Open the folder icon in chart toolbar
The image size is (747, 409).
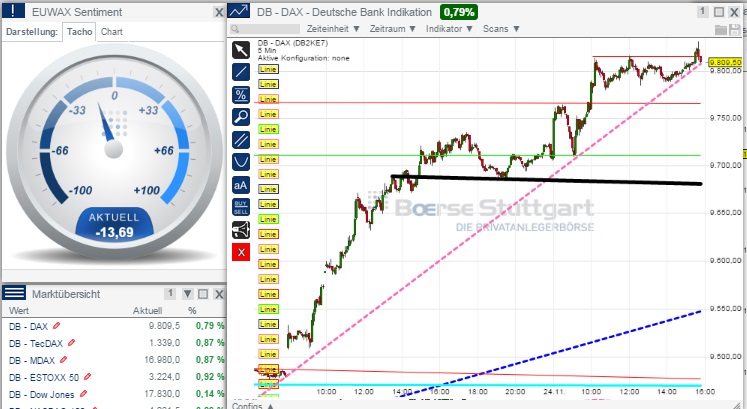click(x=721, y=30)
